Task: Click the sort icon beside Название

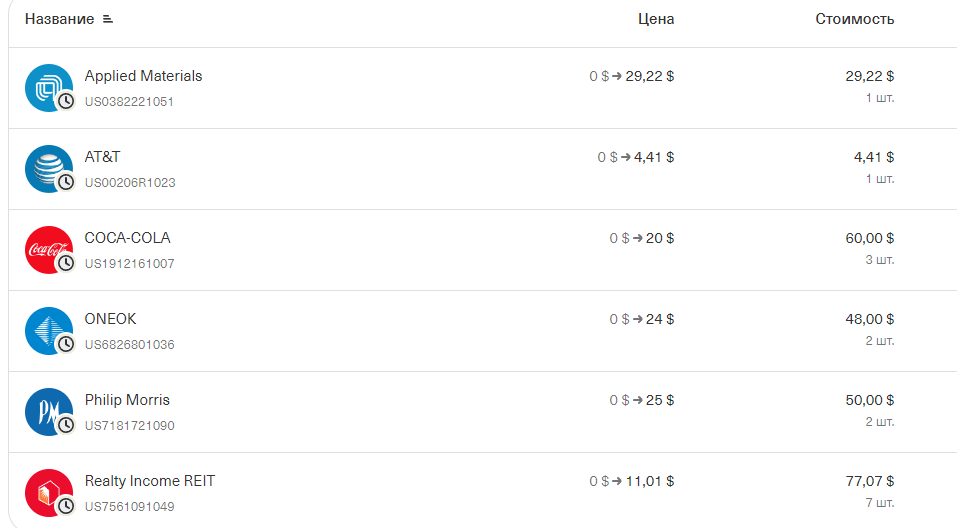Action: (107, 20)
